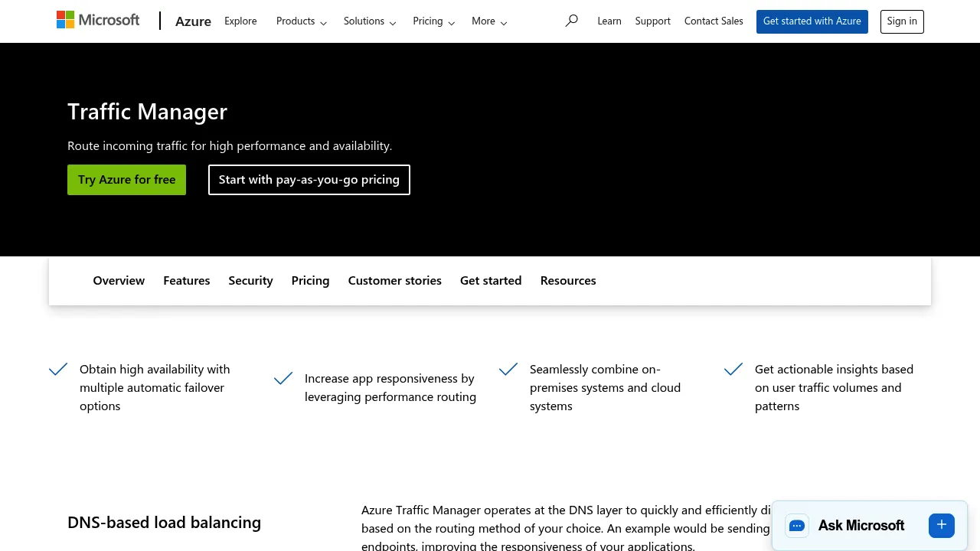Select the Pricing tab in section nav
This screenshot has height=551, width=980.
(310, 281)
